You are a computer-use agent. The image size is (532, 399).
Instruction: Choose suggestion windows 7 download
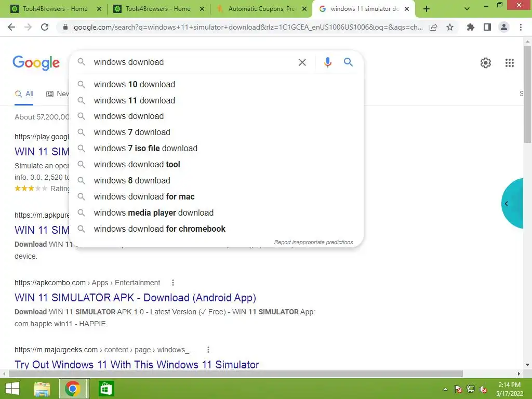tap(216, 132)
